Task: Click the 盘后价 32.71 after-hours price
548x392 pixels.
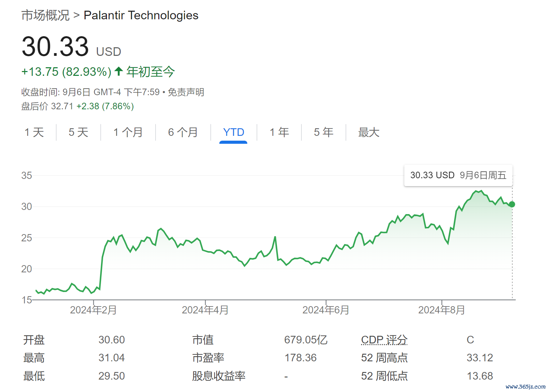Action: coord(47,106)
